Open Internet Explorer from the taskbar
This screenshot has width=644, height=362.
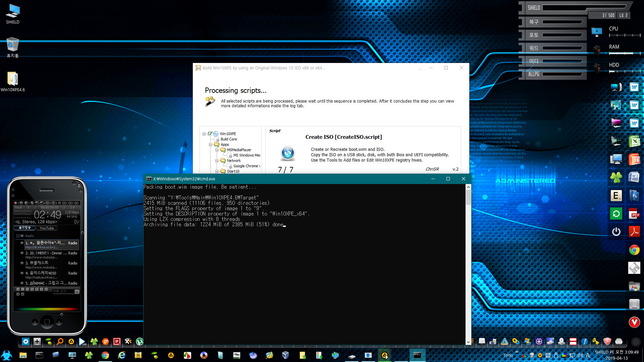(121, 355)
